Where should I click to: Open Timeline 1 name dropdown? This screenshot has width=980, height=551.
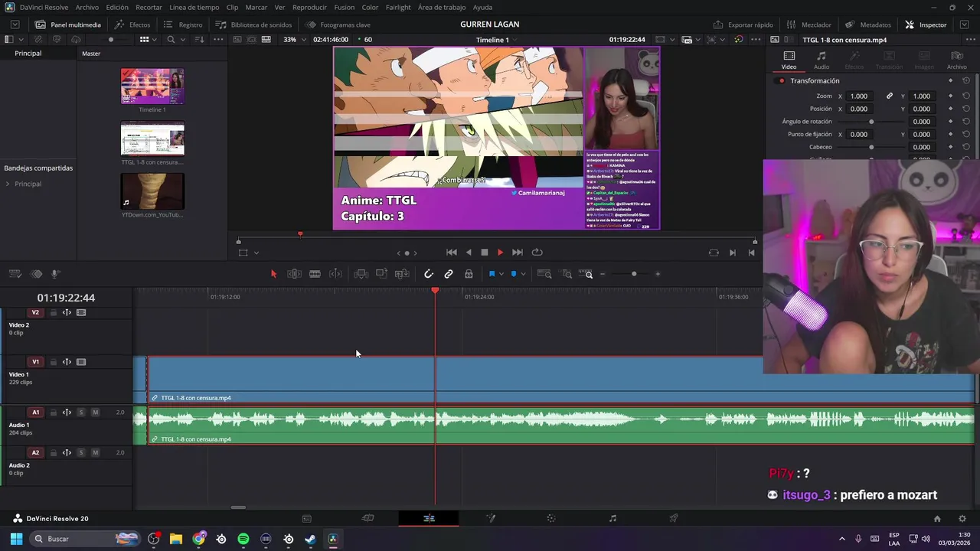(x=496, y=39)
